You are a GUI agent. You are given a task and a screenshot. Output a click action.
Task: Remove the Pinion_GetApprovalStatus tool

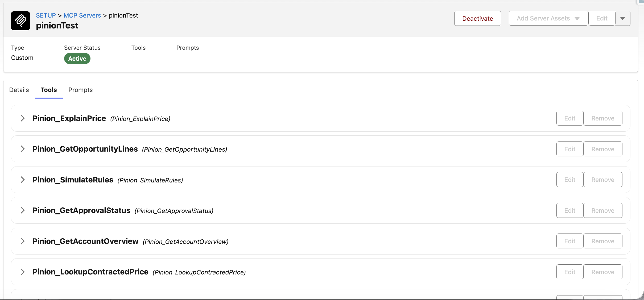point(603,210)
